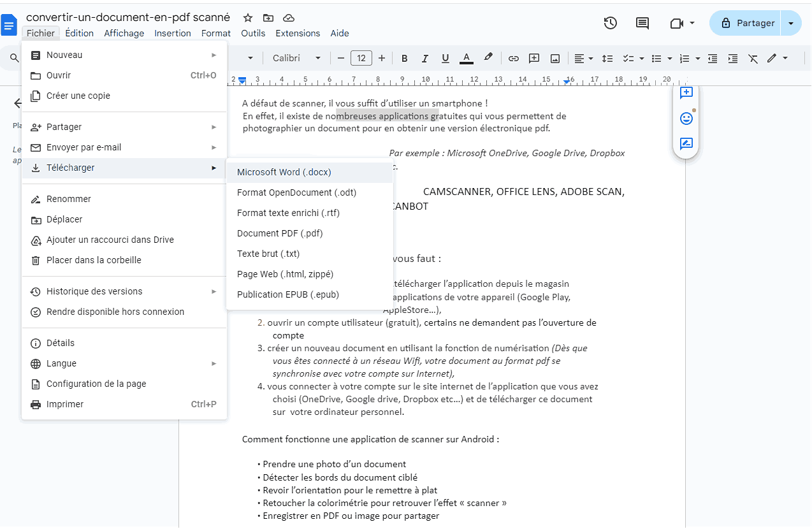Image resolution: width=812 pixels, height=529 pixels.
Task: Insert an image from toolbar icon
Action: tap(555, 58)
